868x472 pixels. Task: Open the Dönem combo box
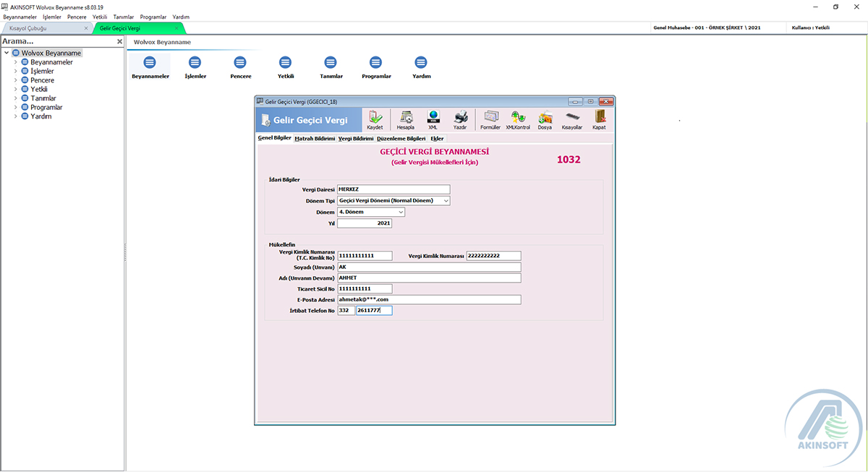pos(371,213)
